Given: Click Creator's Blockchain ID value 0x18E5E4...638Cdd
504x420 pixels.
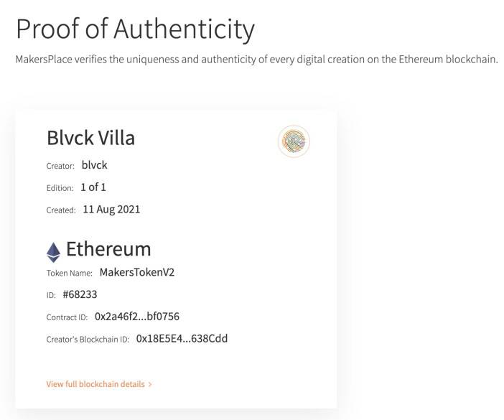Looking at the screenshot, I should click(182, 338).
